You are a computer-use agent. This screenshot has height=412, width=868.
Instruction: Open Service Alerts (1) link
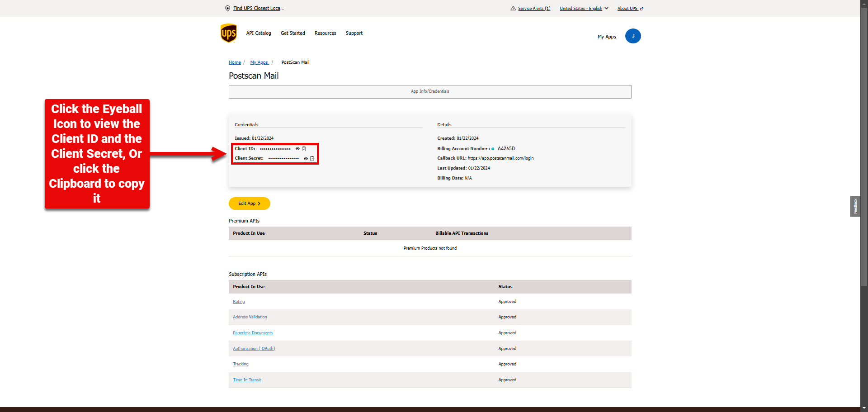pos(534,8)
